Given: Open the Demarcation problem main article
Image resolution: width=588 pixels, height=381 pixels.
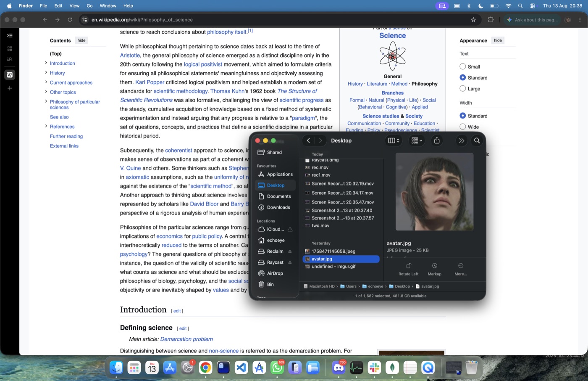Looking at the screenshot, I should (x=186, y=339).
